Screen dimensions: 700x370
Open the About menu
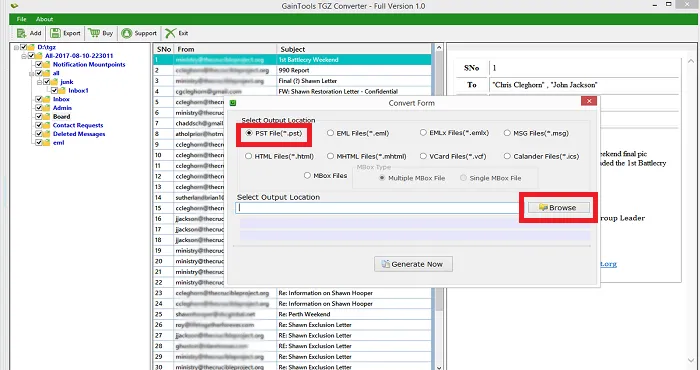(x=45, y=19)
